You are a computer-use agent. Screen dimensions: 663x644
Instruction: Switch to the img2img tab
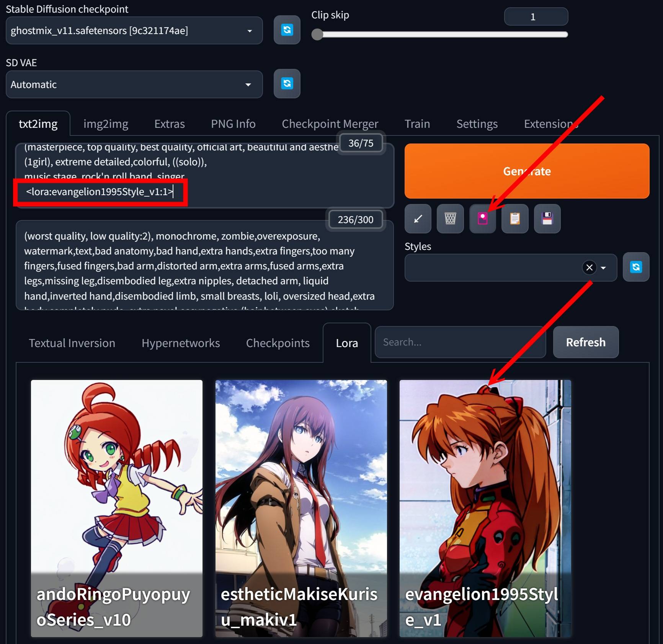coord(106,124)
